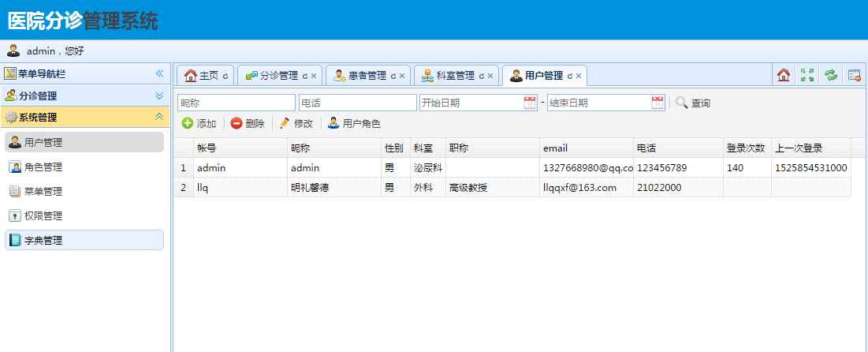Sort by 性别 column header
This screenshot has width=868, height=352.
[396, 148]
